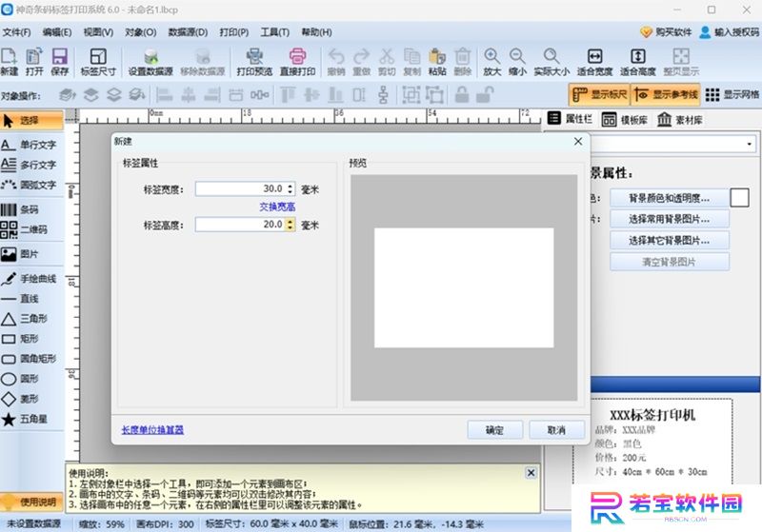Click the 缩小 zoom out icon

click(517, 62)
